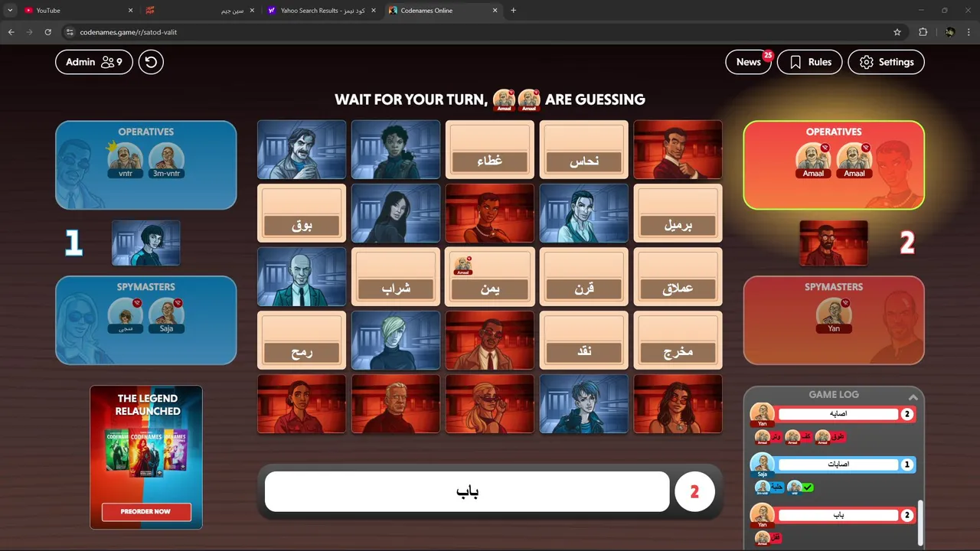Click the address bar URL
This screenshot has height=551, width=980.
point(129,32)
